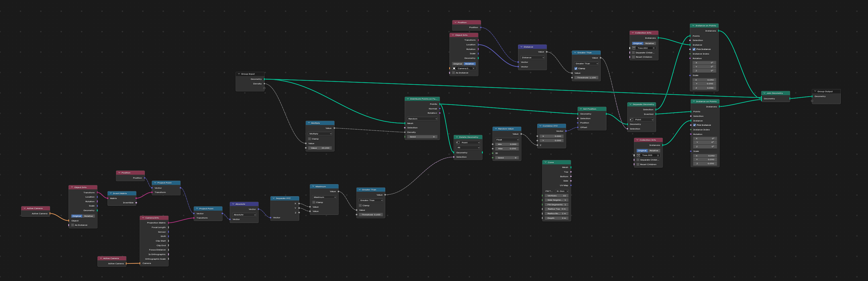Enable Separate Children for Tree.002
868x281 pixels.
coord(633,53)
